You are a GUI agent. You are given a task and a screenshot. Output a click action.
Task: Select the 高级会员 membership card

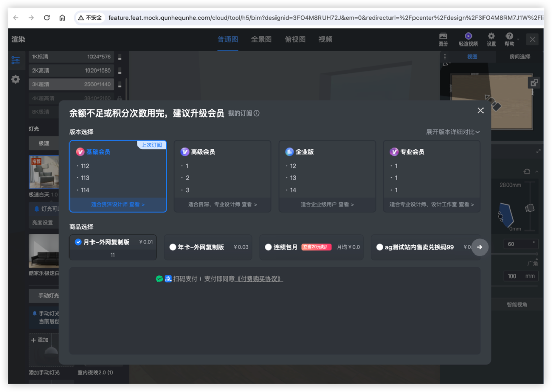222,176
